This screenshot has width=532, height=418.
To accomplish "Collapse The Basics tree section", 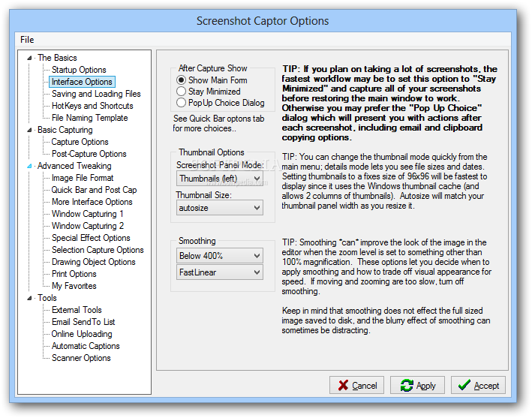I will pos(29,58).
